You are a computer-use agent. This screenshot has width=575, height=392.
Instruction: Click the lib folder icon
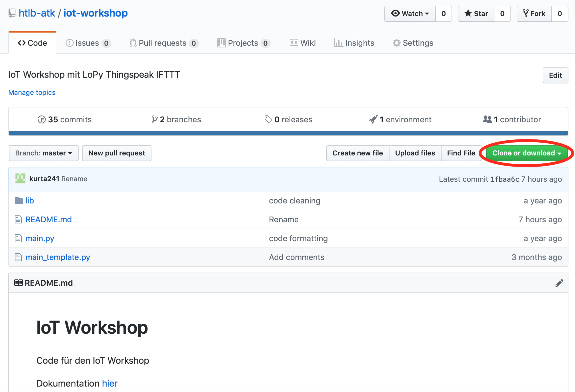tap(19, 201)
